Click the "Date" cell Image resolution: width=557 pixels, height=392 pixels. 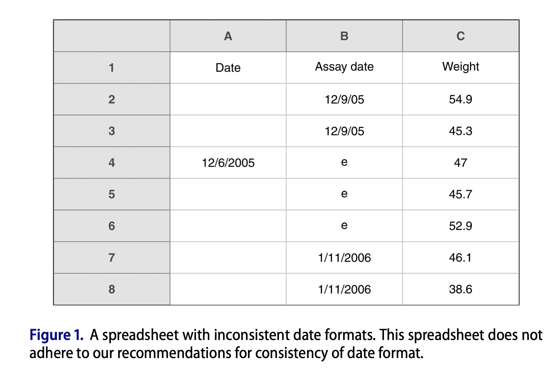click(228, 68)
